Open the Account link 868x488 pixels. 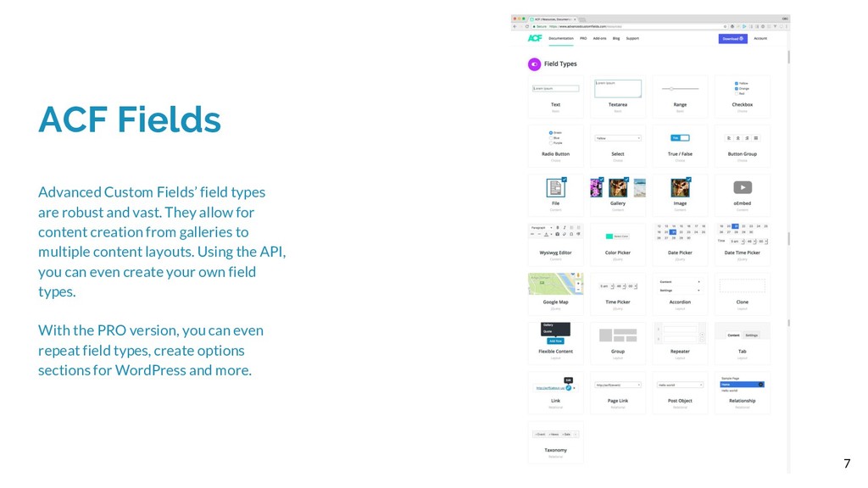click(760, 39)
